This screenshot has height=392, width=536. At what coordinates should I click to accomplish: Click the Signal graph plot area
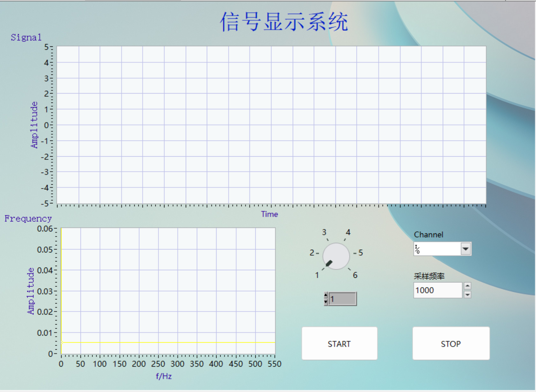click(271, 125)
